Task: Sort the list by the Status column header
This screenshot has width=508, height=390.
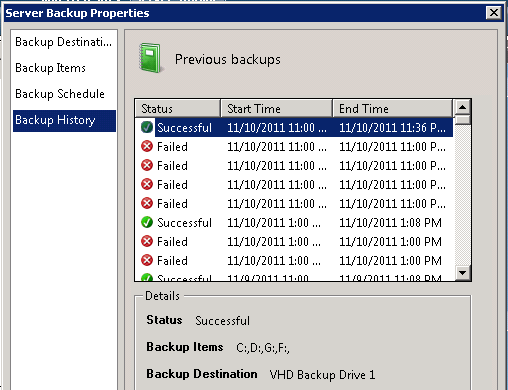Action: coord(178,108)
